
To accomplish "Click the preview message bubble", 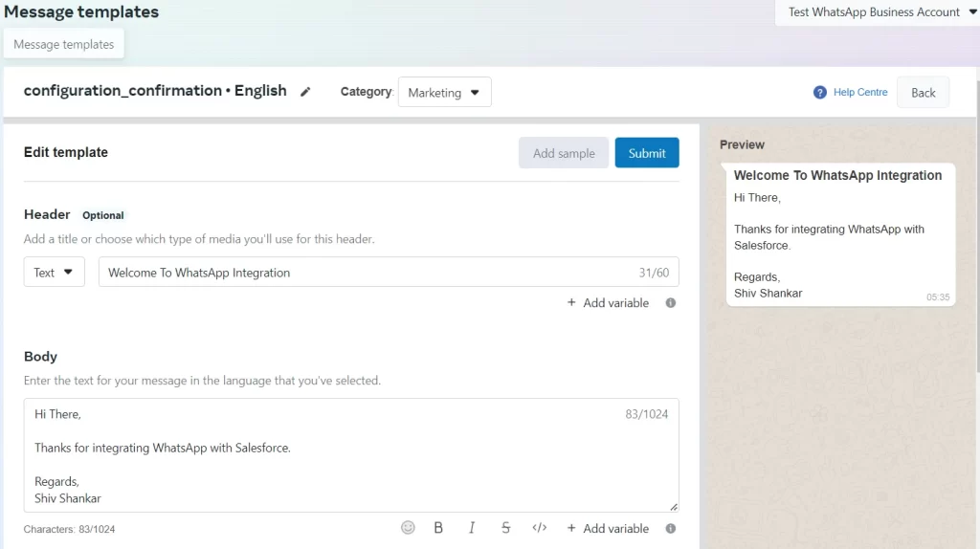I will (840, 235).
